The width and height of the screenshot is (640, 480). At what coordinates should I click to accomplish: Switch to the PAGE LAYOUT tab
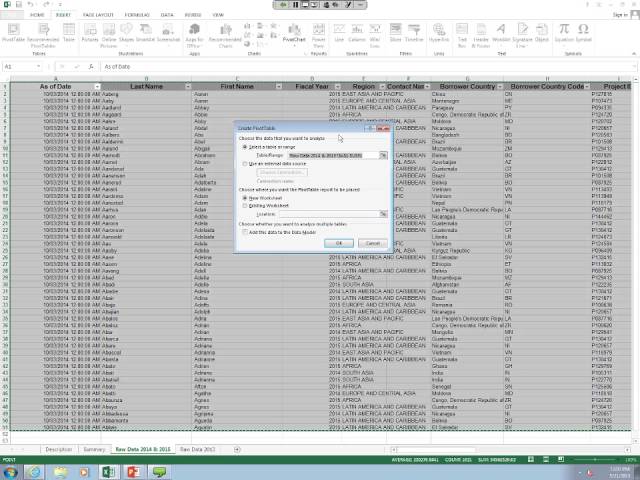point(98,15)
